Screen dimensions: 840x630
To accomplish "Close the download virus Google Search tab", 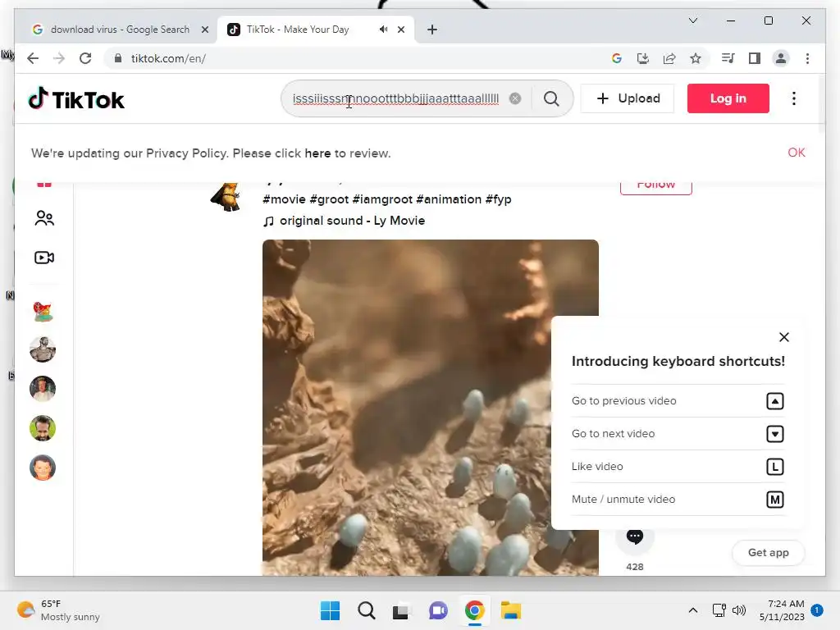I will pos(204,30).
